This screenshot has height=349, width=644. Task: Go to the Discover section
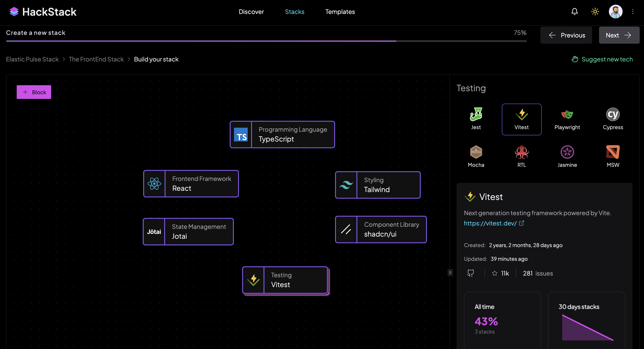251,12
